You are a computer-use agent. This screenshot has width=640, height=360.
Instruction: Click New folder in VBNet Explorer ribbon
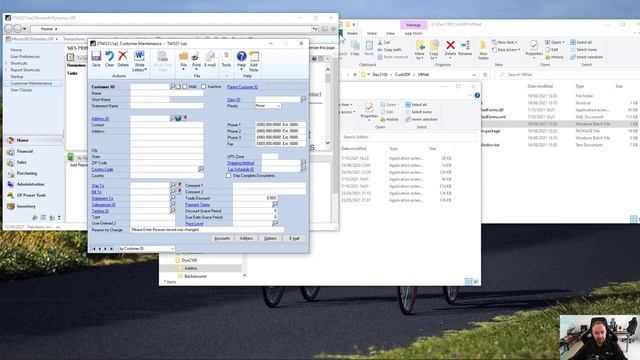click(483, 51)
